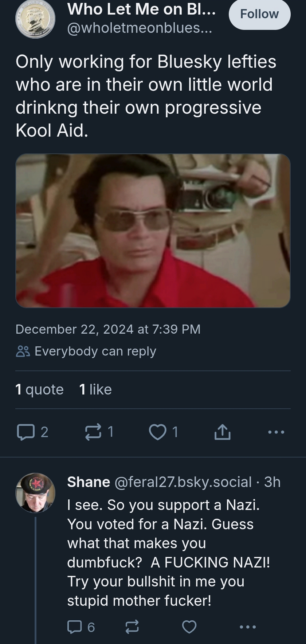Open more options on Shane's reply

[248, 627]
